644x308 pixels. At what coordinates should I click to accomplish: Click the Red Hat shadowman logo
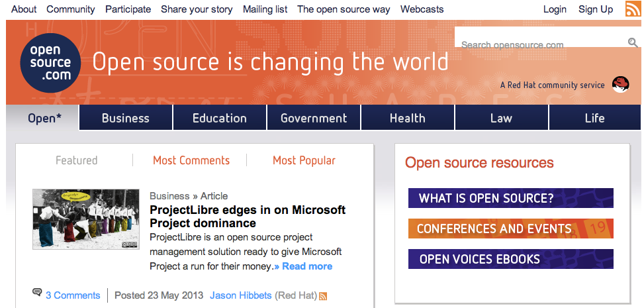(x=620, y=84)
